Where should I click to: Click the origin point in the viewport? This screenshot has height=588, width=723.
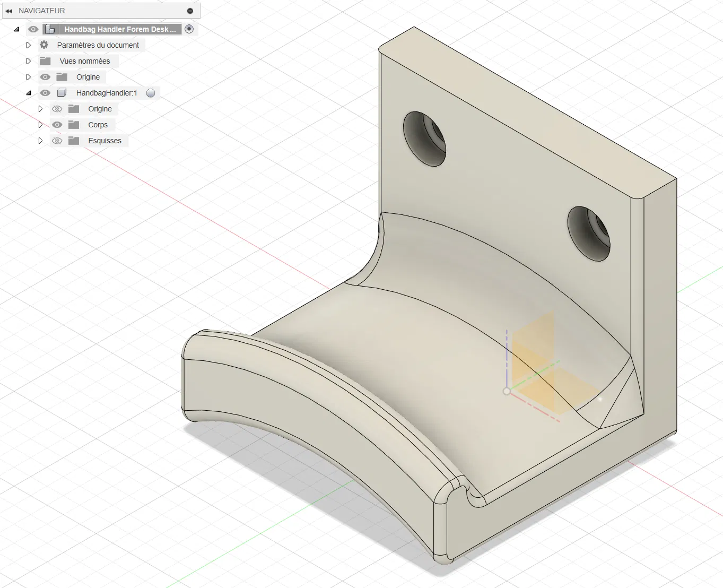(507, 391)
